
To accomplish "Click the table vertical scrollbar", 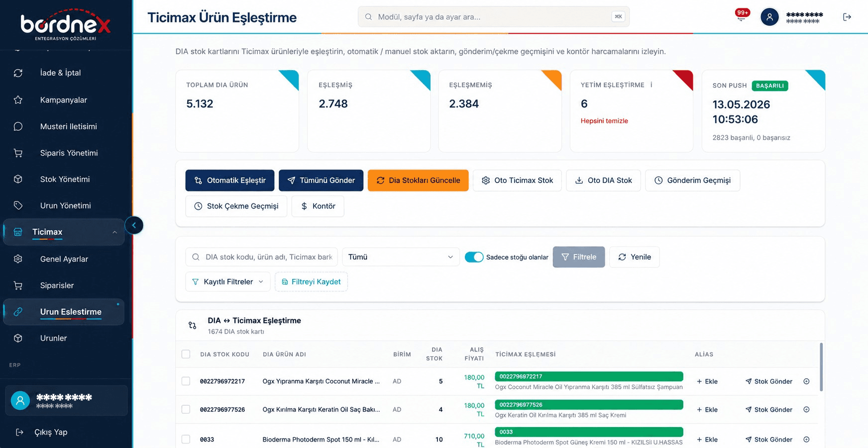I will [x=821, y=367].
